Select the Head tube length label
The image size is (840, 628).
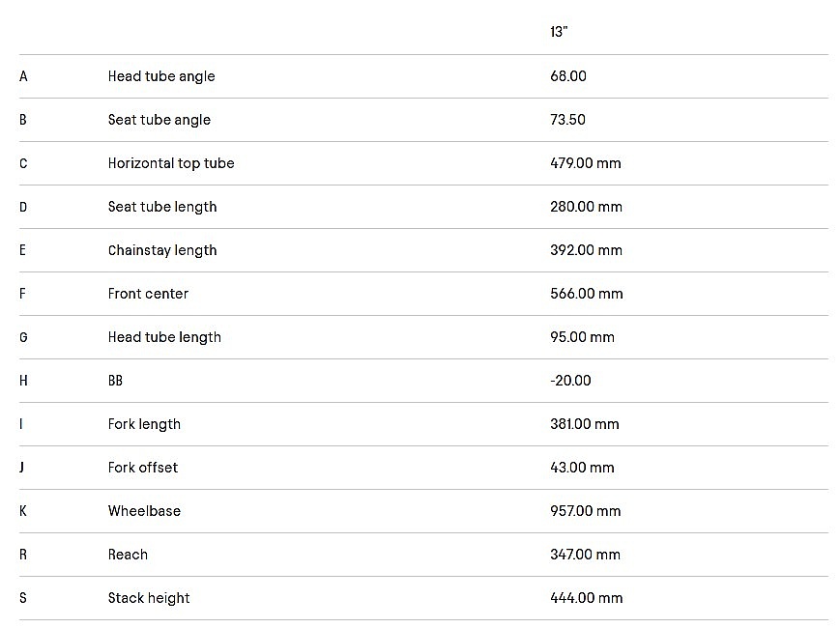(164, 337)
